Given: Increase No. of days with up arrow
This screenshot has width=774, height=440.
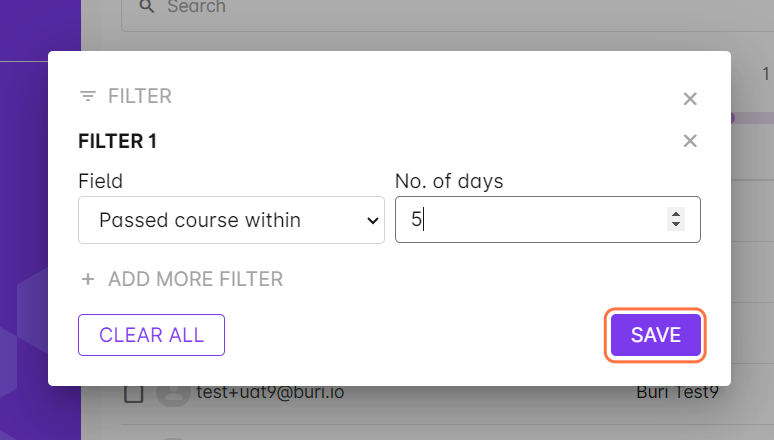Looking at the screenshot, I should point(677,214).
